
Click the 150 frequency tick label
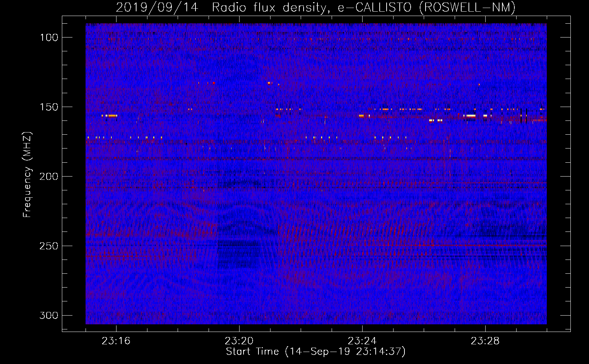(x=49, y=107)
